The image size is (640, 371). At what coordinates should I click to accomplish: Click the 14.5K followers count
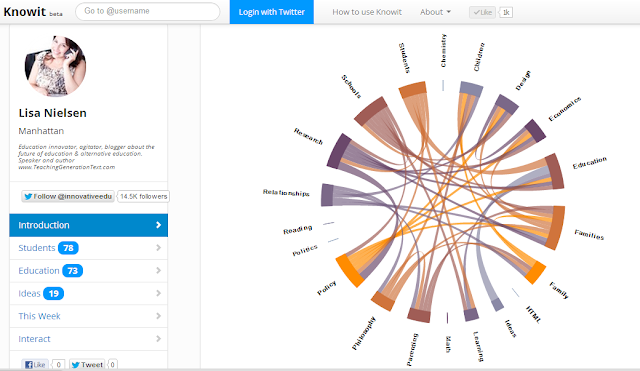tap(143, 196)
